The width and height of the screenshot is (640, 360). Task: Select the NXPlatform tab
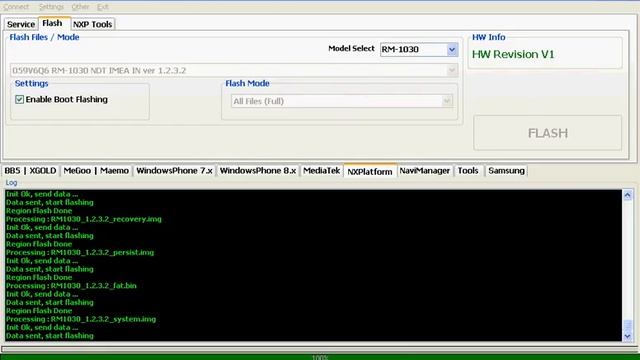[x=370, y=171]
